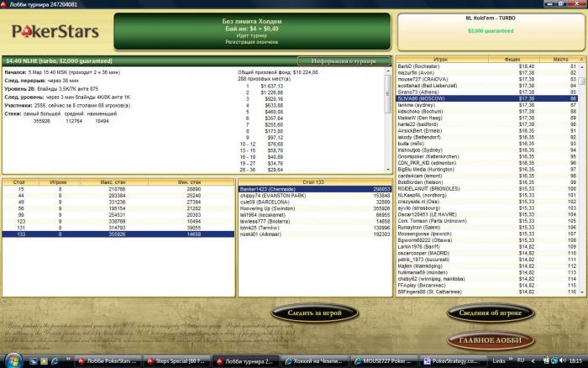
Task: Select "oscarcooper (MADRID)" in the ranking list
Action: pos(487,253)
